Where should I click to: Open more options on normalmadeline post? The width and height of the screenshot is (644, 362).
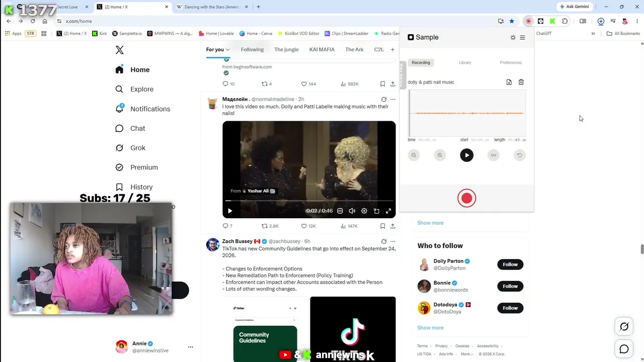pos(393,99)
